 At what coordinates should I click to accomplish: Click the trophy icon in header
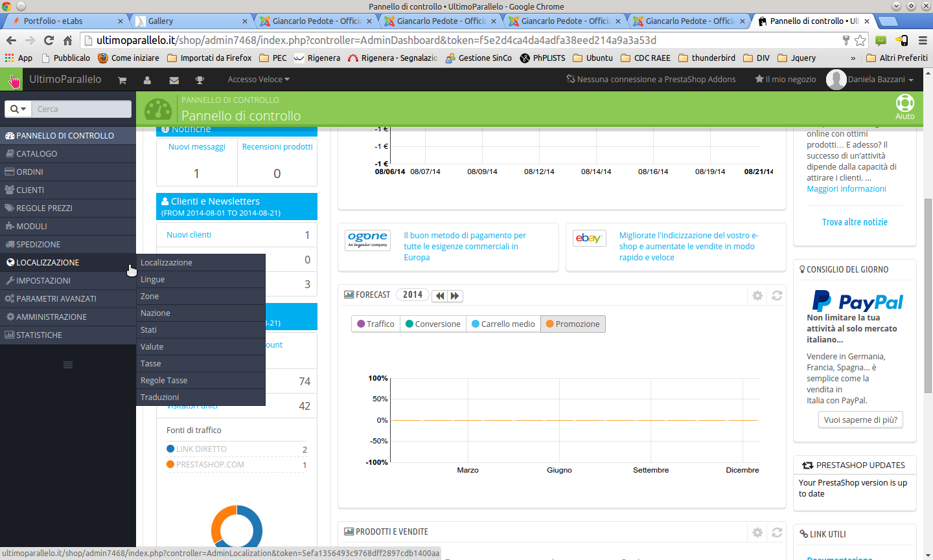[200, 80]
